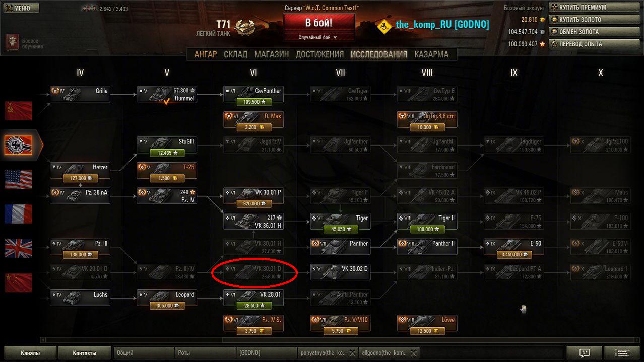Open the Battle Training icon

point(13,43)
